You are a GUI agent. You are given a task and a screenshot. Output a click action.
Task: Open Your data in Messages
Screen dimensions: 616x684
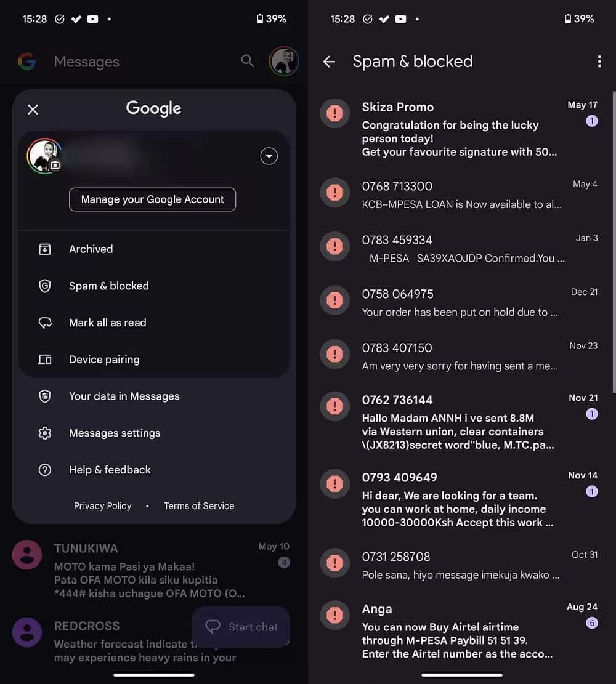(x=124, y=396)
